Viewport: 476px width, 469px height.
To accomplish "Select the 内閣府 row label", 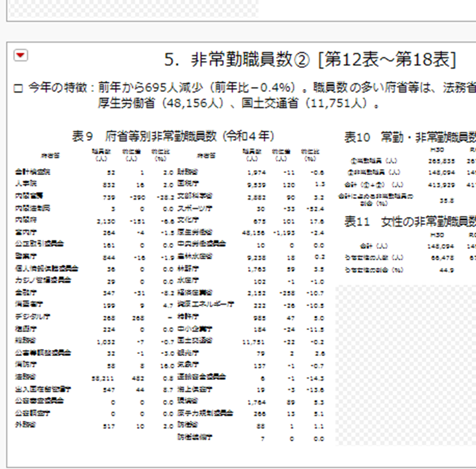I will 26,220.
